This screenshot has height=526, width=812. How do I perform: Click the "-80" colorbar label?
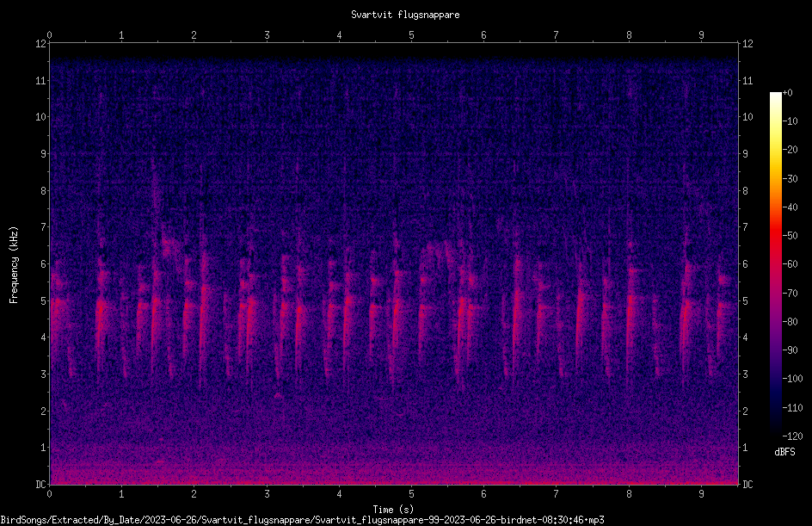(x=790, y=322)
